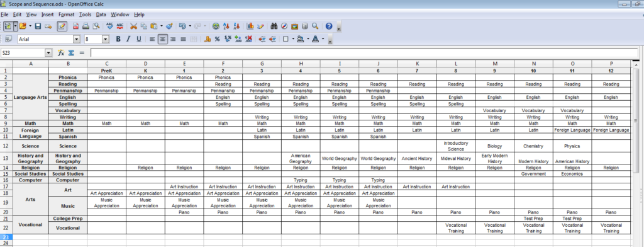Screen dimensions: 644x247
Task: Click the Sum icon
Action: coord(71,53)
